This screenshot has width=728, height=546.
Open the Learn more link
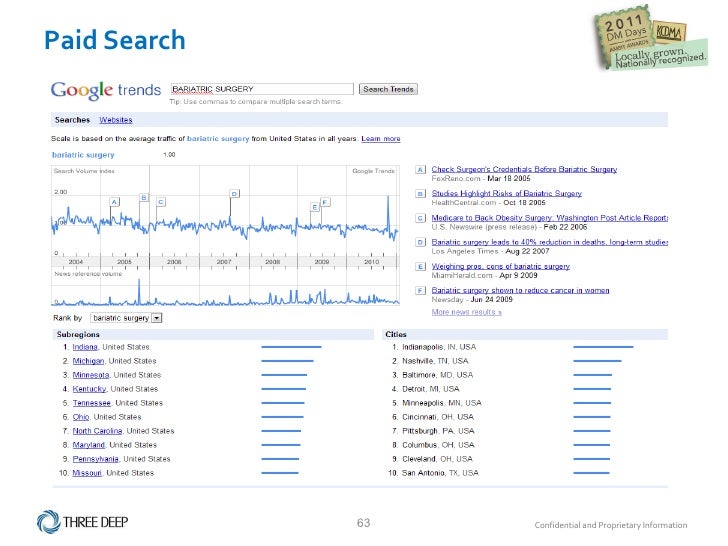click(381, 138)
